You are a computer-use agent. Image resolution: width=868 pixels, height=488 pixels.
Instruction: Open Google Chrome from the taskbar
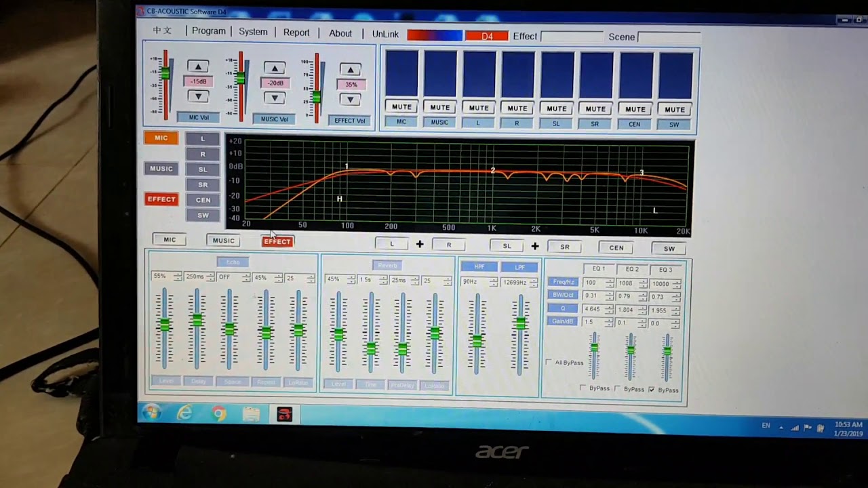[218, 413]
